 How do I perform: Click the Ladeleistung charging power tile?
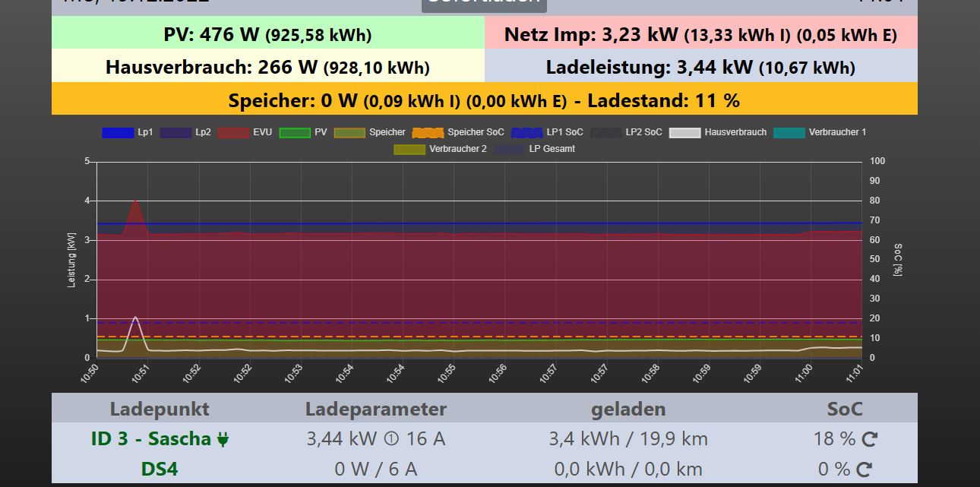pyautogui.click(x=700, y=68)
